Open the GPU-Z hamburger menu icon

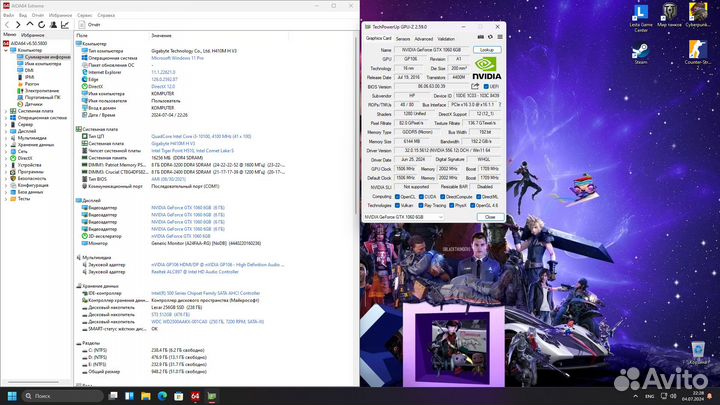(x=500, y=37)
